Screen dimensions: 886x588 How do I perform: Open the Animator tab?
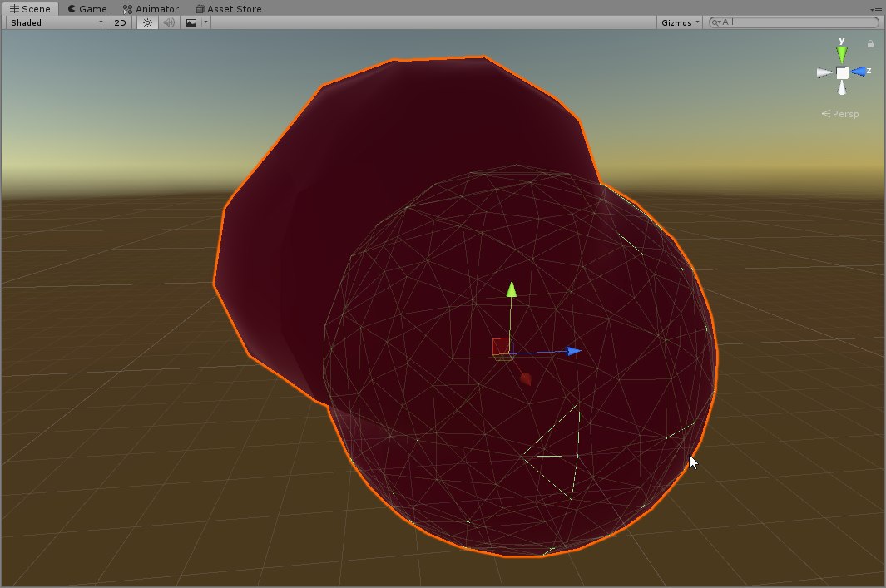click(x=151, y=9)
